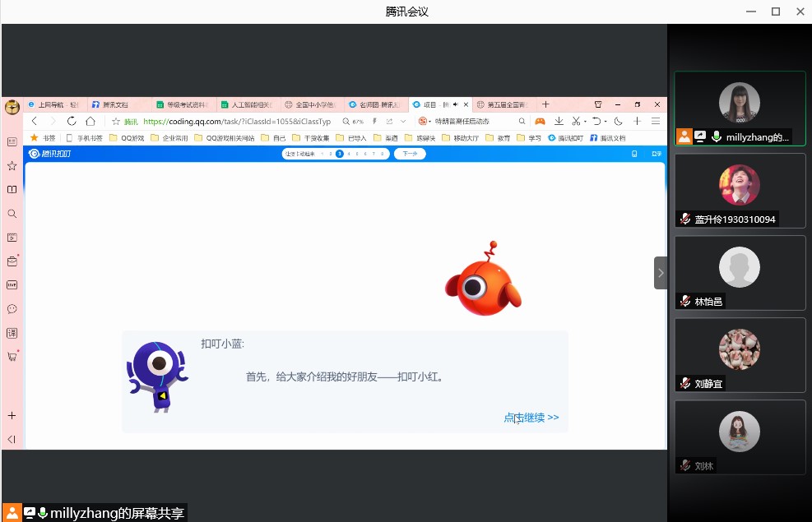Open the 67% zoom level control

click(353, 122)
